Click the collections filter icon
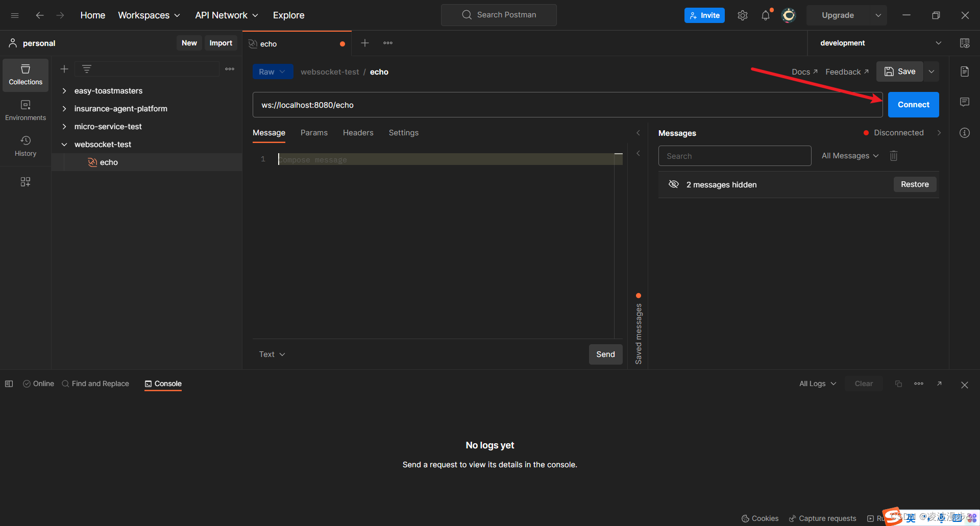 tap(87, 69)
